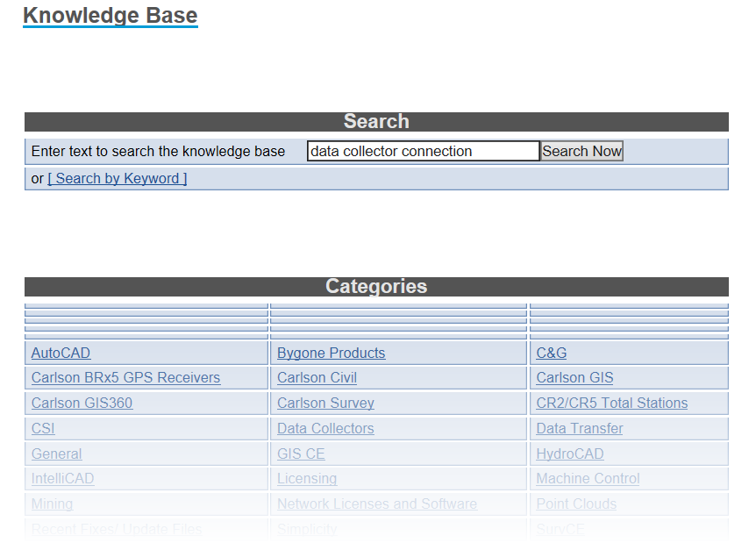This screenshot has width=756, height=543.
Task: Open the GIS CE category
Action: [301, 454]
